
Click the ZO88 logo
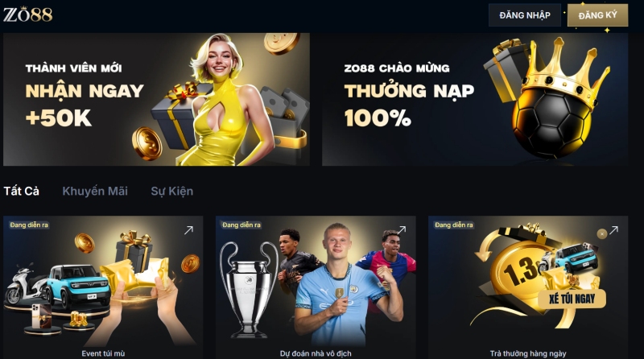click(x=28, y=14)
